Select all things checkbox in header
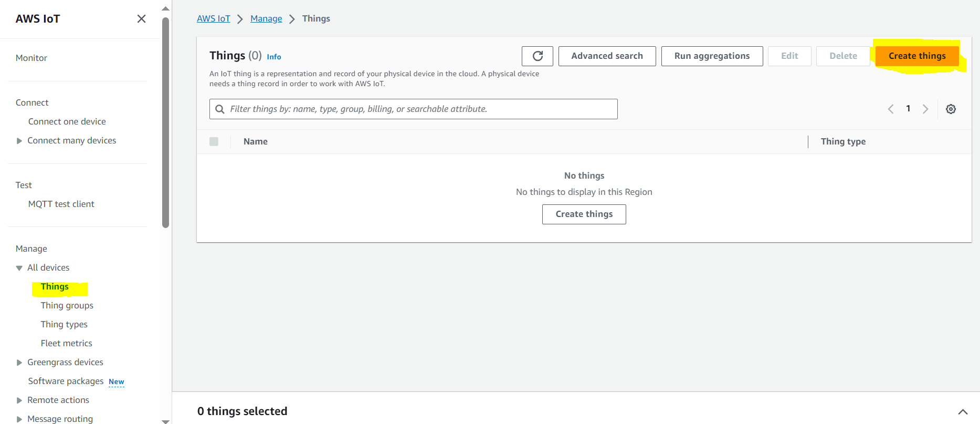Viewport: 980px width, 424px height. (x=214, y=141)
